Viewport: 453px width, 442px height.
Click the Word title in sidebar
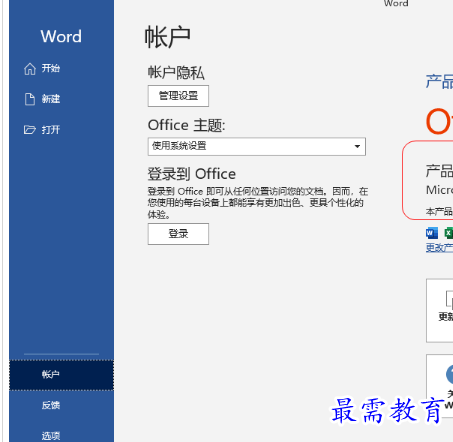click(x=61, y=36)
